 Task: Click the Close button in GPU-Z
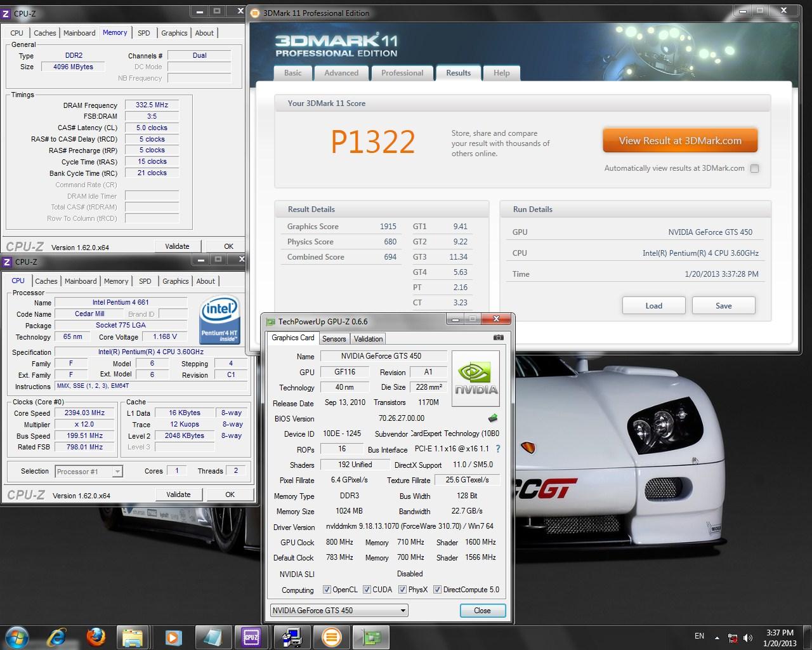(482, 610)
